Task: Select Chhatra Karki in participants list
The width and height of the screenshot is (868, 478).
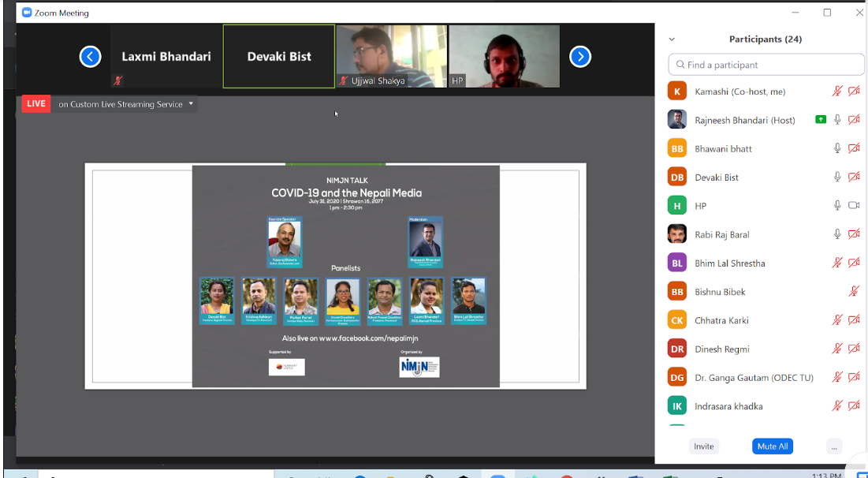Action: coord(722,320)
